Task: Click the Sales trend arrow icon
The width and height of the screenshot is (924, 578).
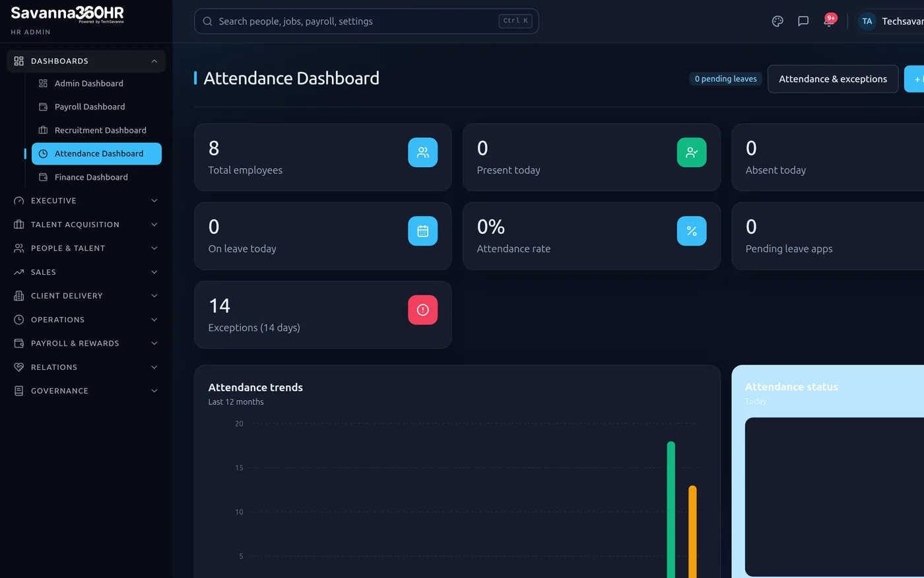Action: click(x=18, y=272)
